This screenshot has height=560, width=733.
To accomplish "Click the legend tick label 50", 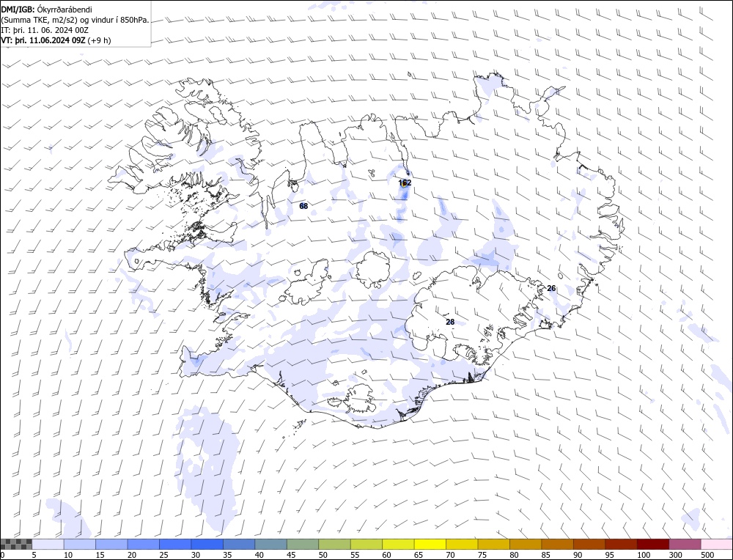I will [x=323, y=555].
